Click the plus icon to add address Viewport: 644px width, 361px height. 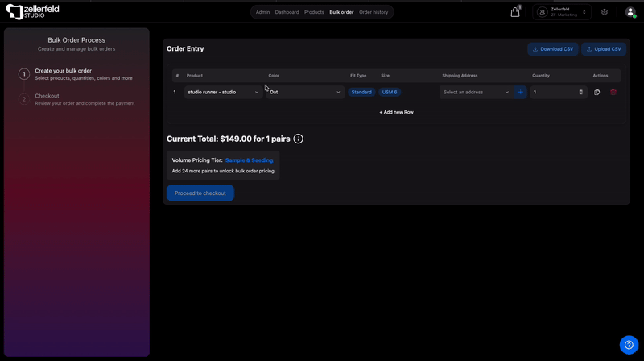click(x=520, y=92)
